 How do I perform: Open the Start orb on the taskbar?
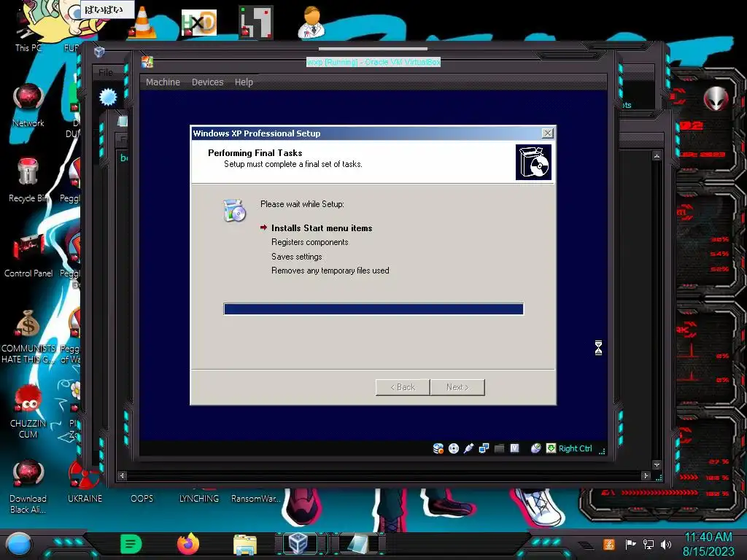(x=19, y=545)
